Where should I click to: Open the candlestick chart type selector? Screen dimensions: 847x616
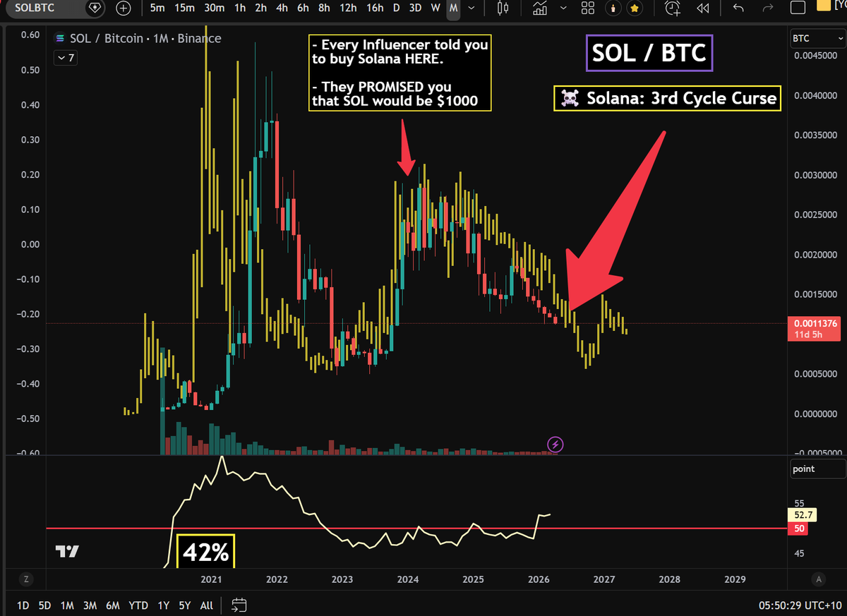click(503, 8)
